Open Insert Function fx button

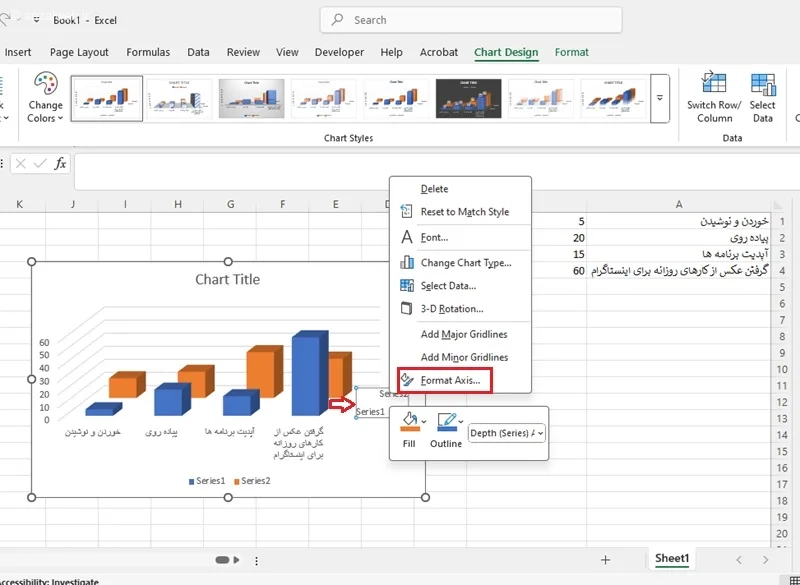point(60,164)
